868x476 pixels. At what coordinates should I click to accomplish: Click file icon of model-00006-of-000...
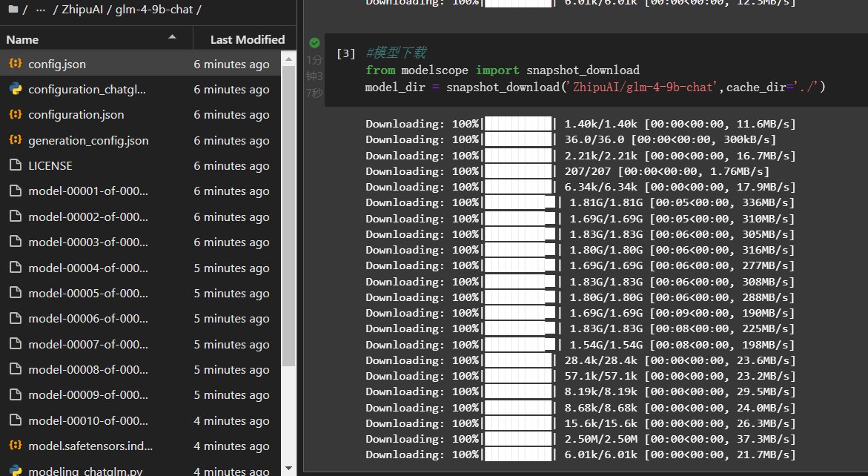point(16,318)
